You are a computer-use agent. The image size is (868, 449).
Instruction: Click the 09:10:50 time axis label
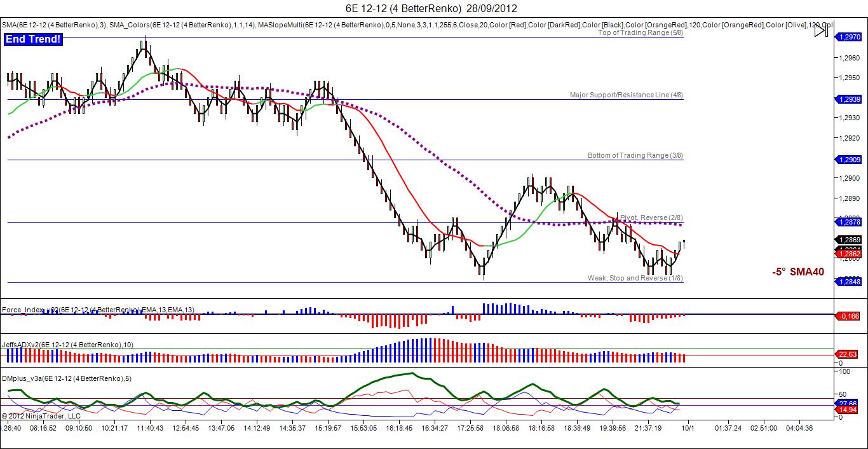(78, 428)
